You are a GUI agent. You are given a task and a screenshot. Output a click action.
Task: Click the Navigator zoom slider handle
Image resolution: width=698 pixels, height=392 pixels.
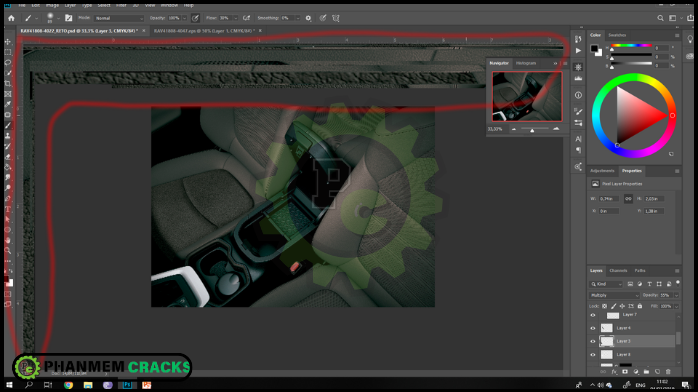coord(532,130)
